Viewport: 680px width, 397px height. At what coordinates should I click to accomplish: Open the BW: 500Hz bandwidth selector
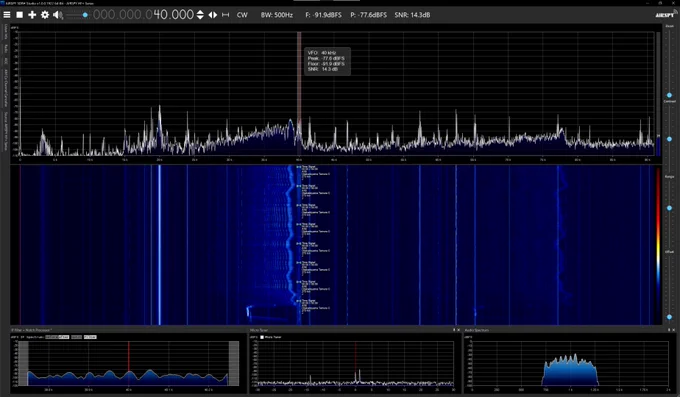coord(277,15)
